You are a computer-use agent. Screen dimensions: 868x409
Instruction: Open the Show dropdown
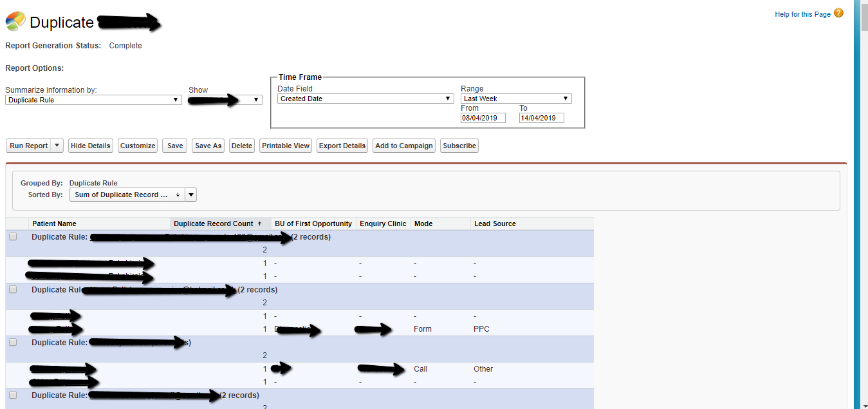point(225,100)
